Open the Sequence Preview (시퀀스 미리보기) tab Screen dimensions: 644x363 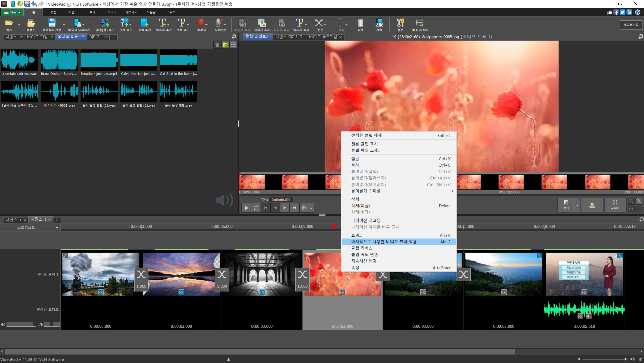click(289, 37)
